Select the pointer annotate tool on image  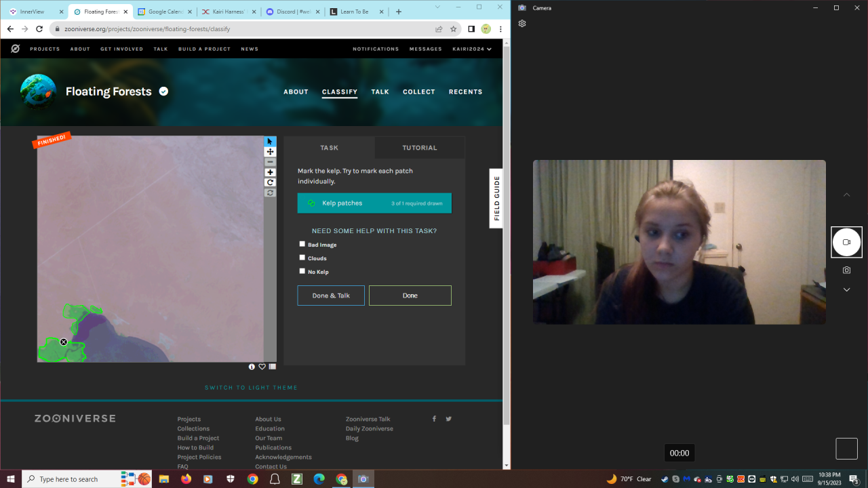tap(270, 142)
